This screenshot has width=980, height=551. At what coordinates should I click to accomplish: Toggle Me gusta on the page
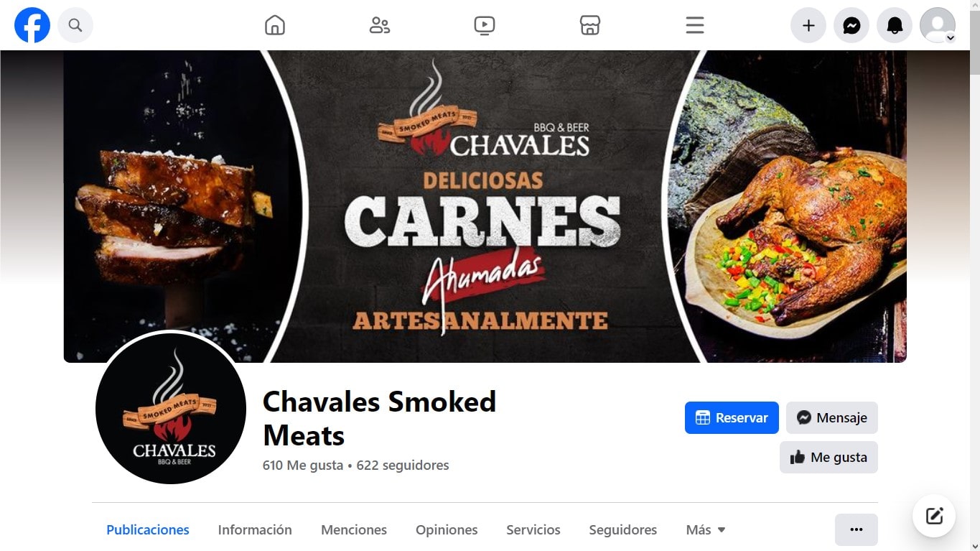click(x=829, y=457)
